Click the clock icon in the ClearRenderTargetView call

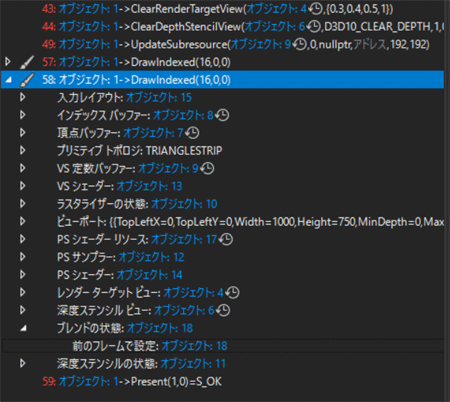(x=315, y=9)
